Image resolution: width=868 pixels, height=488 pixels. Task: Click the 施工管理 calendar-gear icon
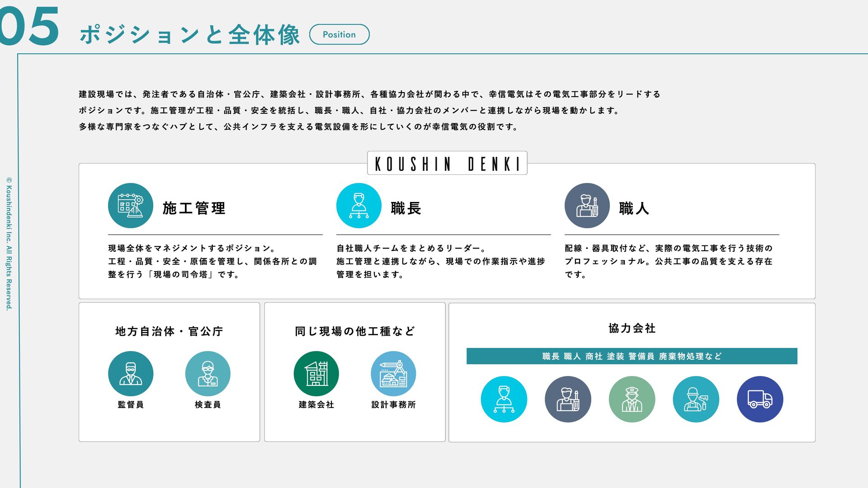click(x=130, y=206)
